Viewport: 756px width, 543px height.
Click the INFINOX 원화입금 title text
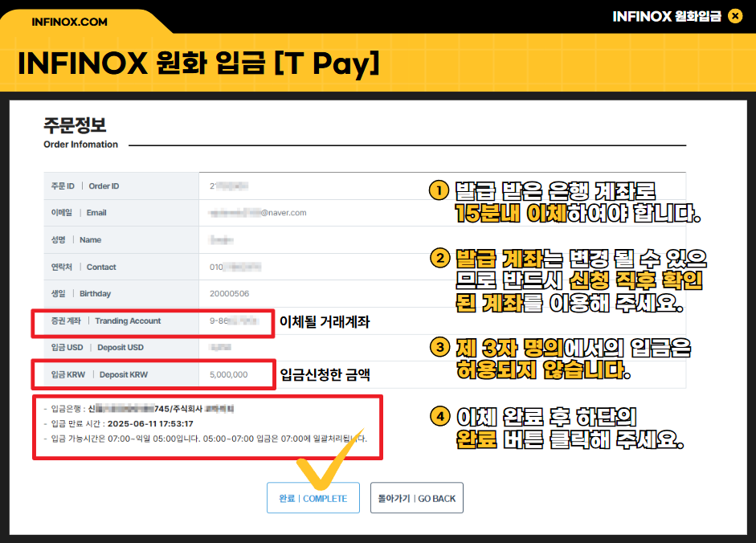pos(667,16)
